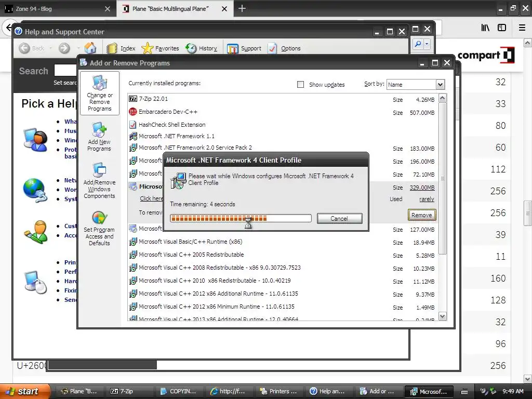Click the Start button
The image size is (532, 399).
tap(25, 392)
